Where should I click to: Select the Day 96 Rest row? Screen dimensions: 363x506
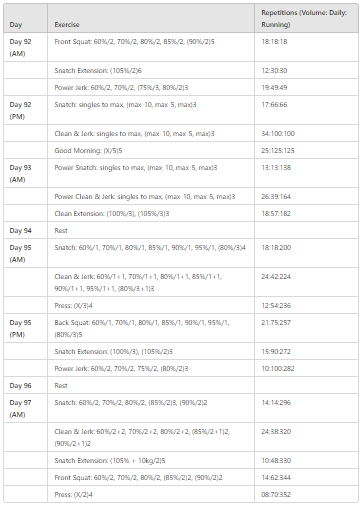[x=181, y=385]
